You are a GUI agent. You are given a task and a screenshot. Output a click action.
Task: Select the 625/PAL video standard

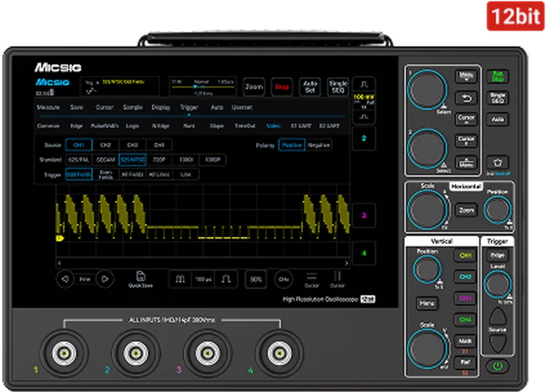coord(78,160)
